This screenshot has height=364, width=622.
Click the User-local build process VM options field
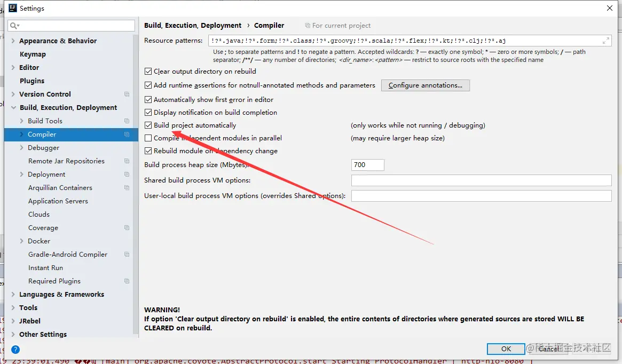481,196
